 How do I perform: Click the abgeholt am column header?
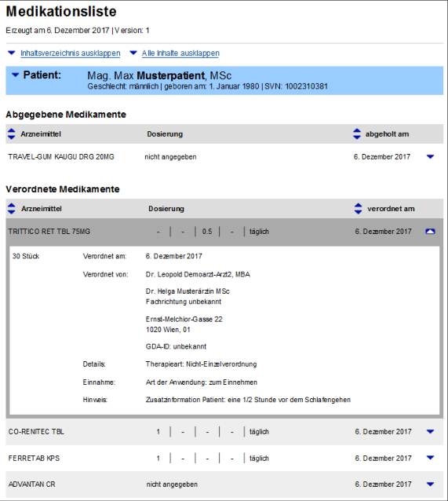click(387, 134)
